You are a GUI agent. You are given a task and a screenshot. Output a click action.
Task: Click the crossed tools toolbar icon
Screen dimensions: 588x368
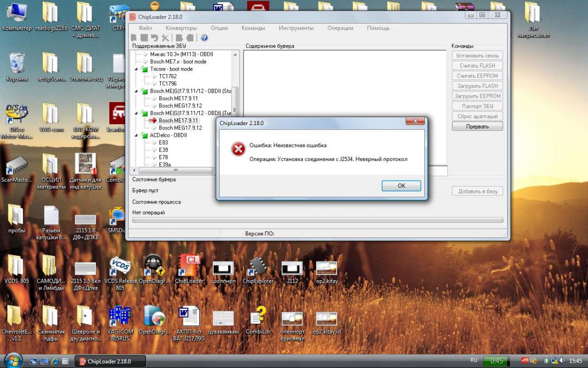pyautogui.click(x=165, y=38)
